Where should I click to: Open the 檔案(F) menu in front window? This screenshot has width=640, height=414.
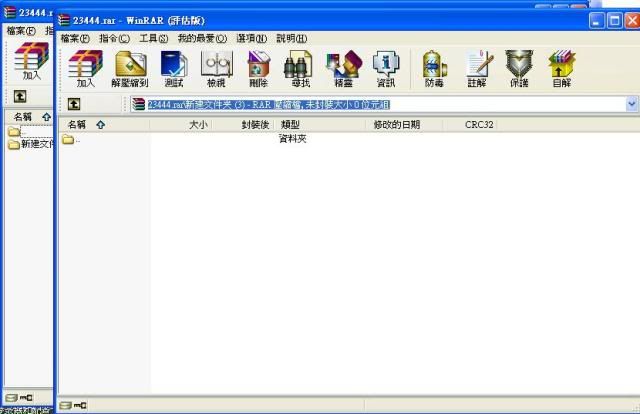click(75, 38)
